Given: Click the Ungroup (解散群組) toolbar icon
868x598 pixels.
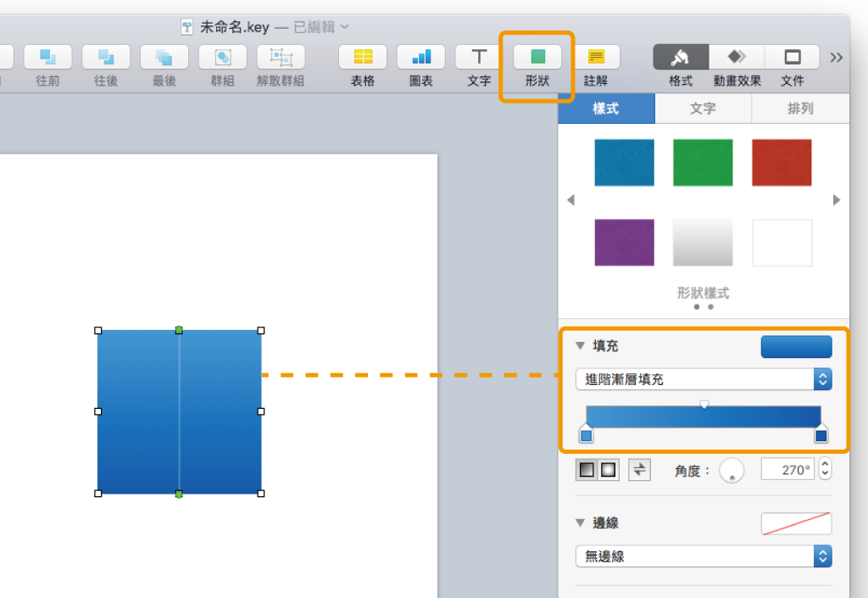Looking at the screenshot, I should click(281, 57).
